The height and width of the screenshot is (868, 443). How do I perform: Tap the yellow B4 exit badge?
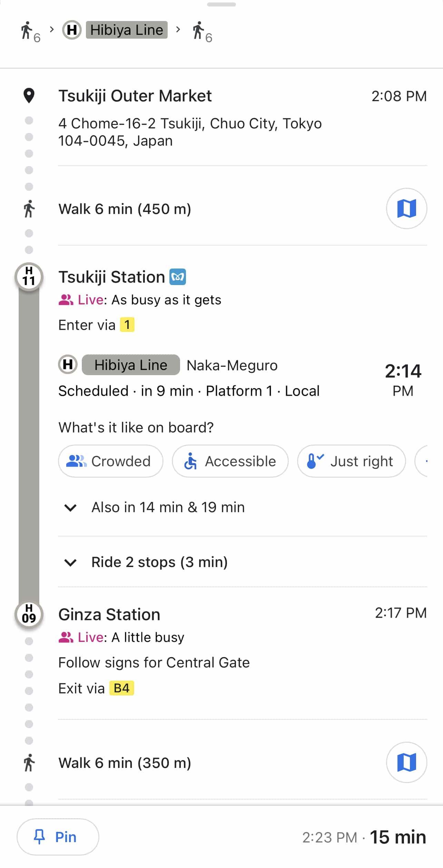121,688
